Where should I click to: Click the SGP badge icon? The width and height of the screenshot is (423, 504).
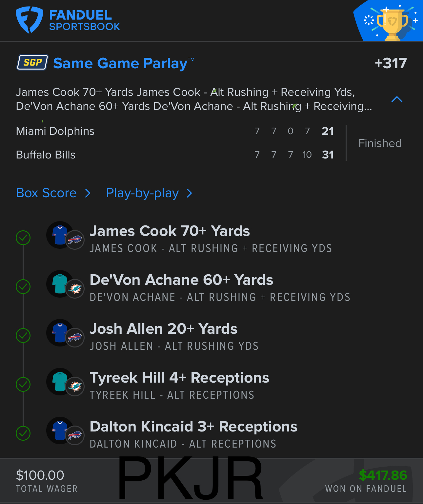(x=32, y=62)
